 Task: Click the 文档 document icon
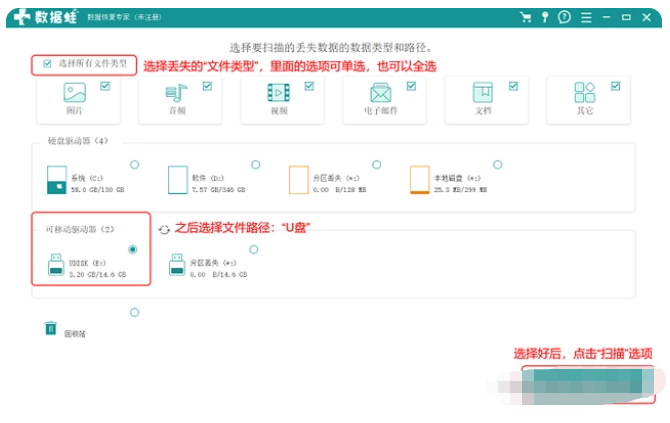[x=483, y=92]
